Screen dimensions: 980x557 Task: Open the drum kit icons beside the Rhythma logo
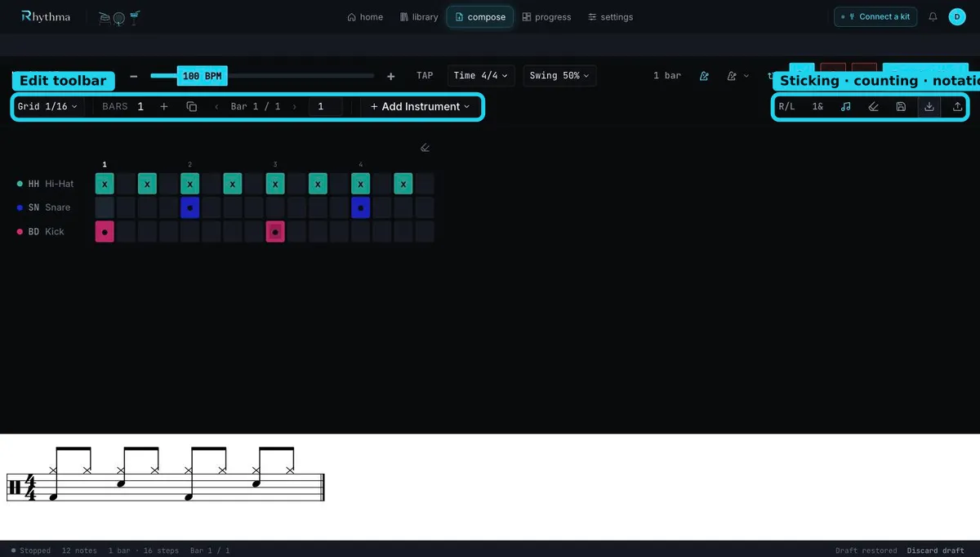pyautogui.click(x=119, y=17)
